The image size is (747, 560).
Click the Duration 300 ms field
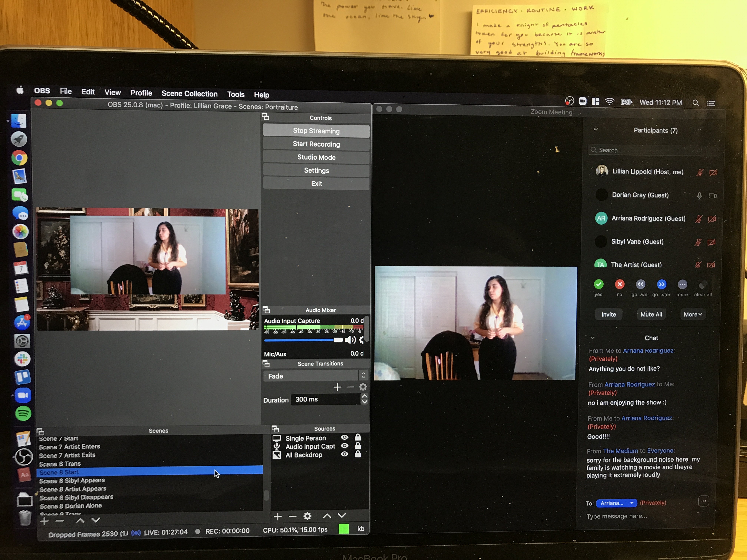click(326, 399)
